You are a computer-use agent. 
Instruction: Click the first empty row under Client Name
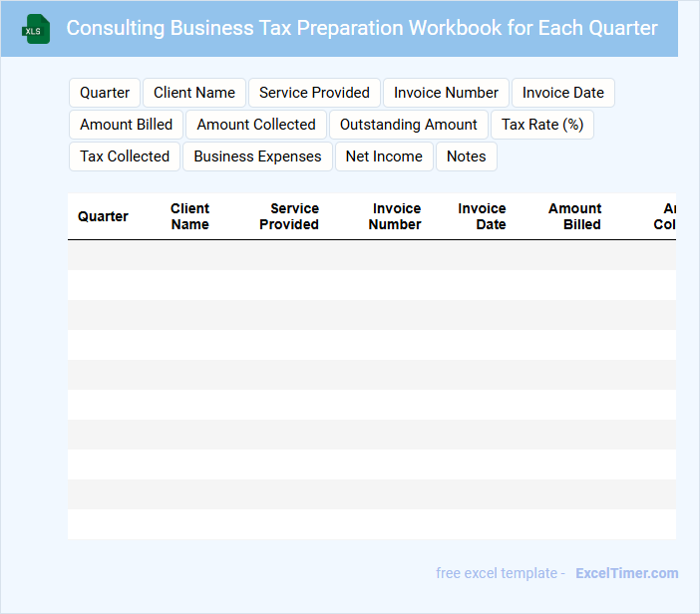(189, 255)
